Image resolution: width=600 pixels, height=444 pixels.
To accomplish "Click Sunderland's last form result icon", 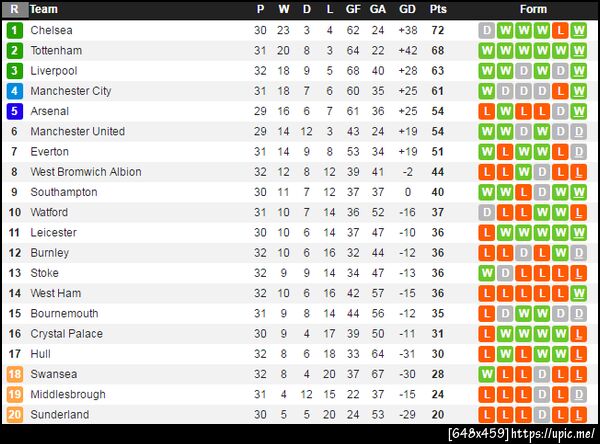I will tap(579, 414).
